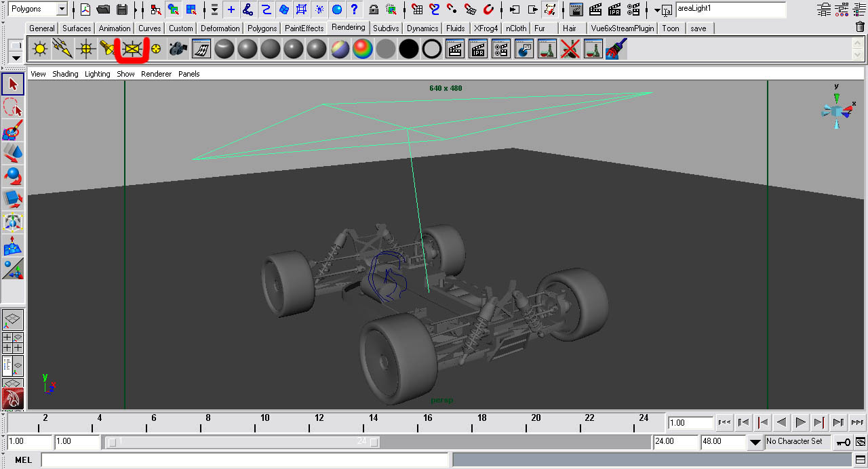Open the Show panel menu
The image size is (868, 469).
click(126, 74)
